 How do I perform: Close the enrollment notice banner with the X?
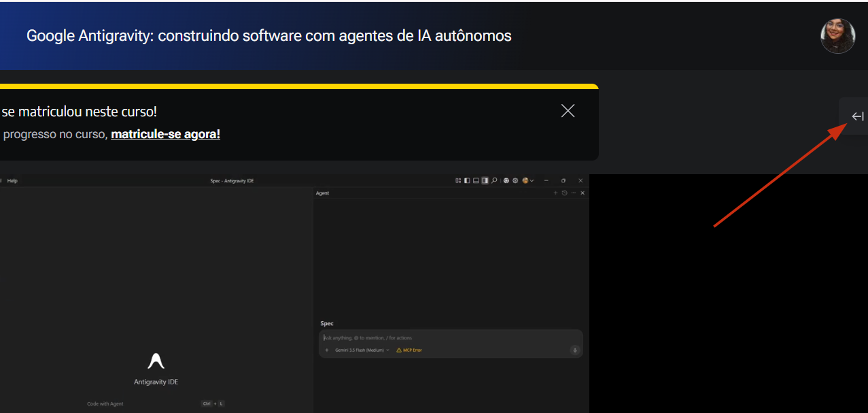click(x=568, y=111)
